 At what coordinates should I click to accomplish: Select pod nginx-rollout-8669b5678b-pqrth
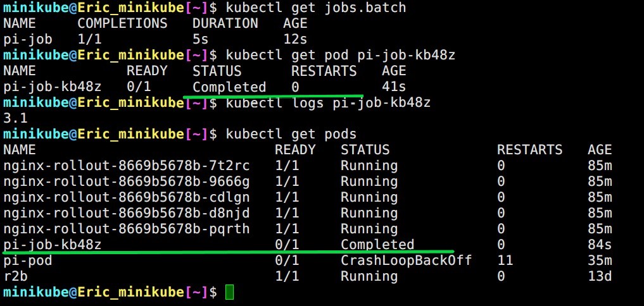point(127,229)
